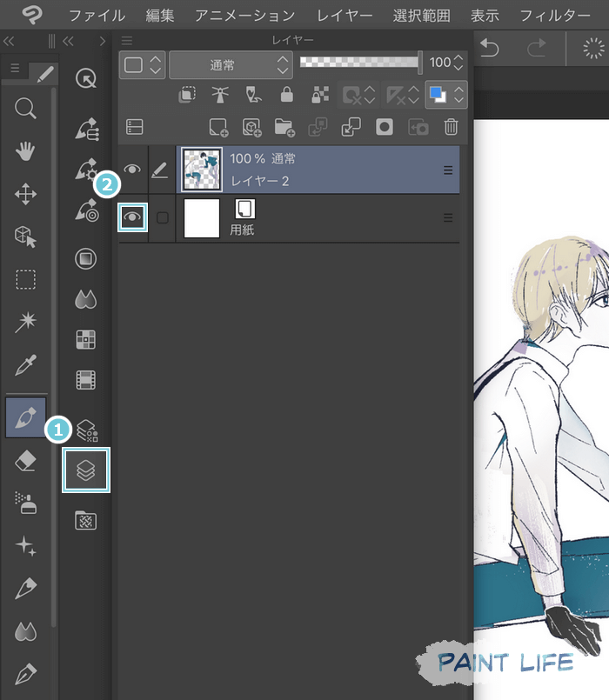The width and height of the screenshot is (609, 700).
Task: Select the Decoration sparkle tool
Action: (25, 546)
